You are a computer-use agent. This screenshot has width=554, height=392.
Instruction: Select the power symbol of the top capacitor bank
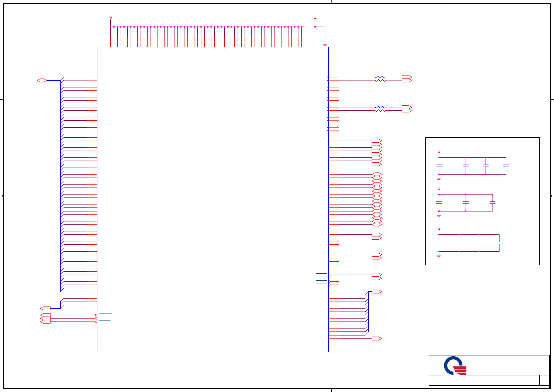(439, 152)
